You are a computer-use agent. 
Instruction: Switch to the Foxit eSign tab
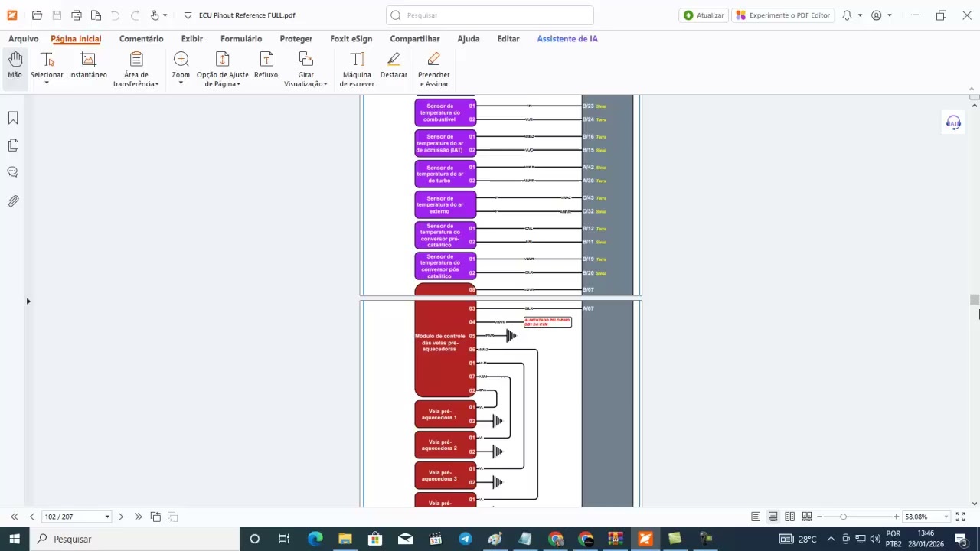click(351, 39)
